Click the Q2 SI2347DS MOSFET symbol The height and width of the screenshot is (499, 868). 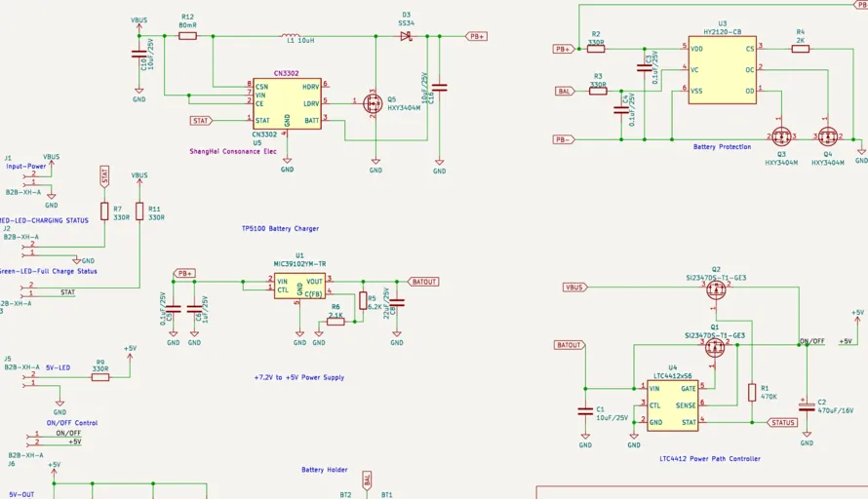tap(716, 289)
